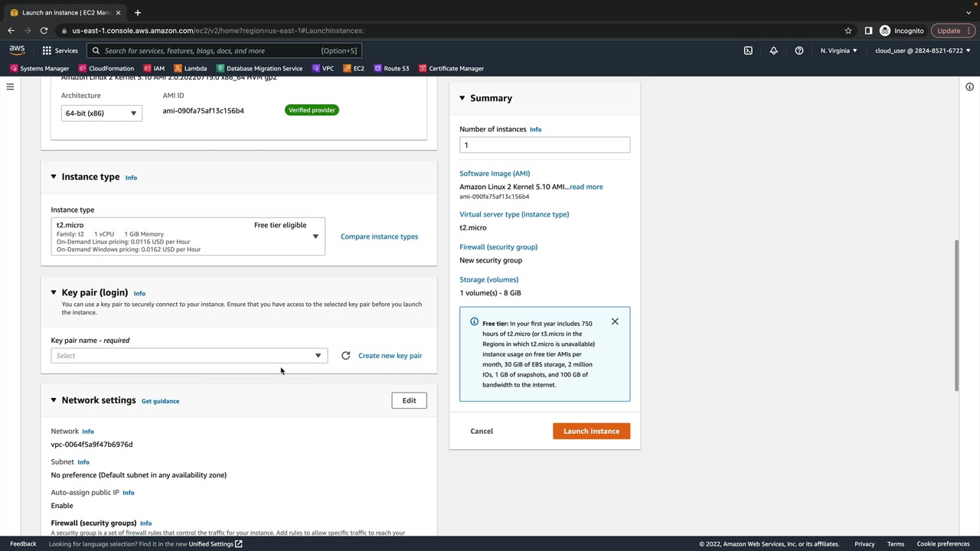Open the notifications bell

click(773, 51)
